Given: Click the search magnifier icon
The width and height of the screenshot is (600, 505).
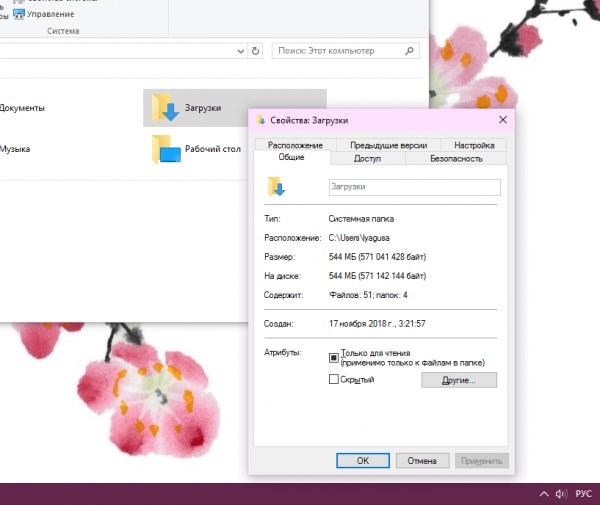Looking at the screenshot, I should [x=409, y=51].
